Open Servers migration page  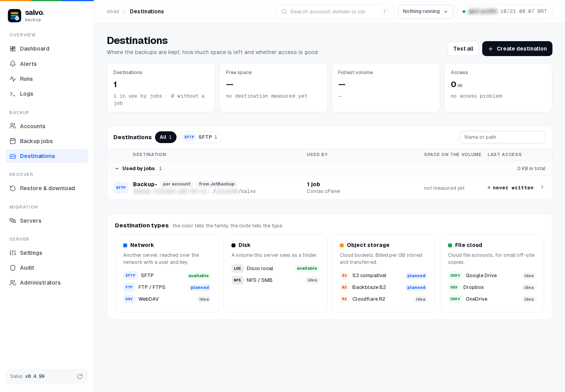point(47,221)
